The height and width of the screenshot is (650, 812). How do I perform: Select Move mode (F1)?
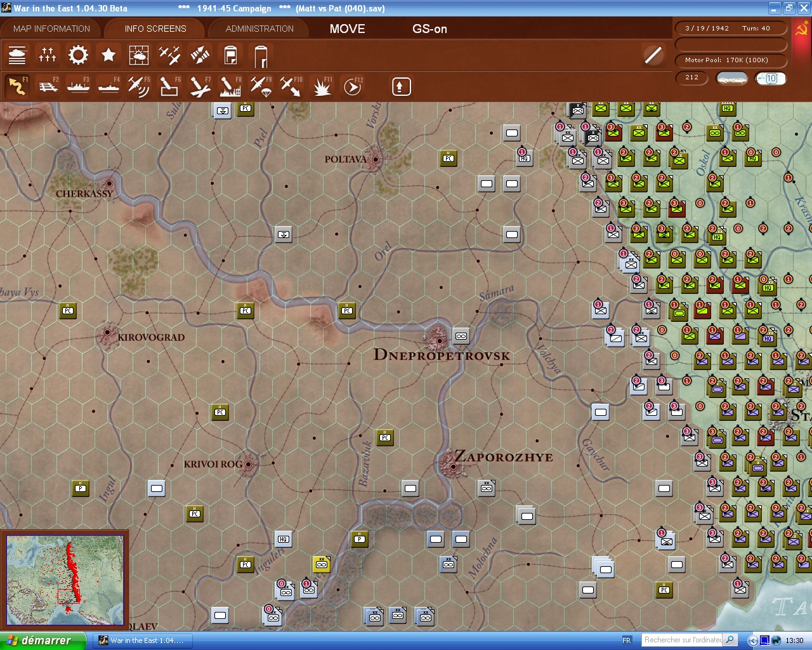click(x=17, y=86)
